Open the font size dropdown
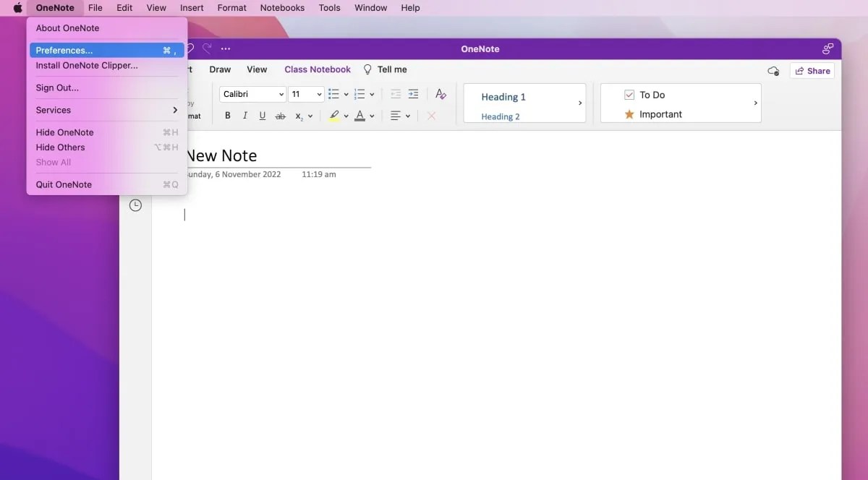 click(x=305, y=93)
